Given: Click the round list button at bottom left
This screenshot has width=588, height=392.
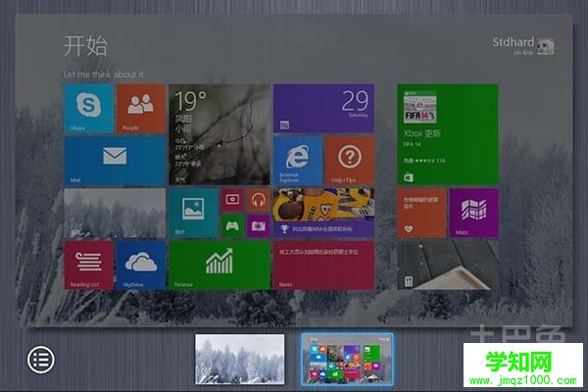Looking at the screenshot, I should point(41,360).
